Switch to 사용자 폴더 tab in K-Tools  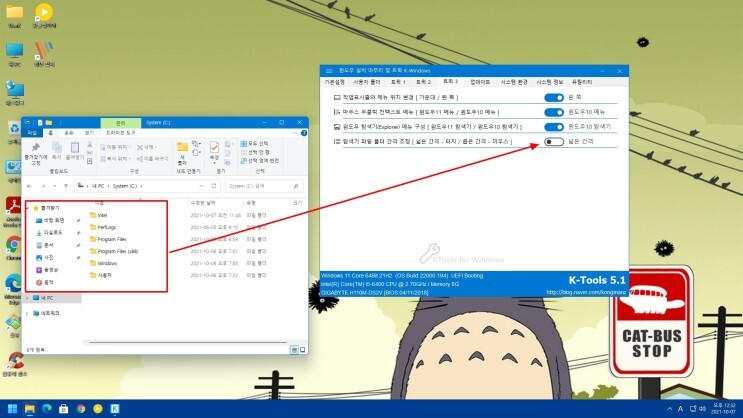(x=366, y=82)
